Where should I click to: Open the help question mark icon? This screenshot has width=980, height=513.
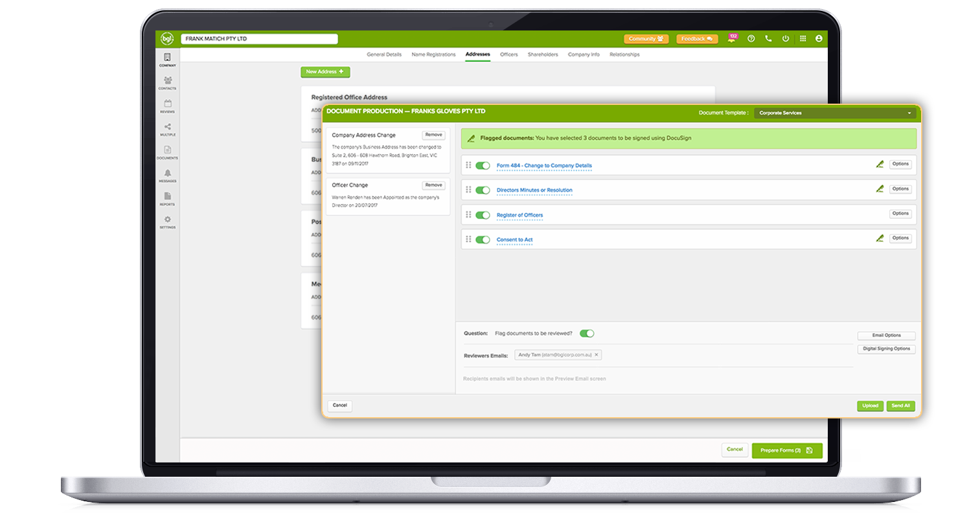point(751,39)
